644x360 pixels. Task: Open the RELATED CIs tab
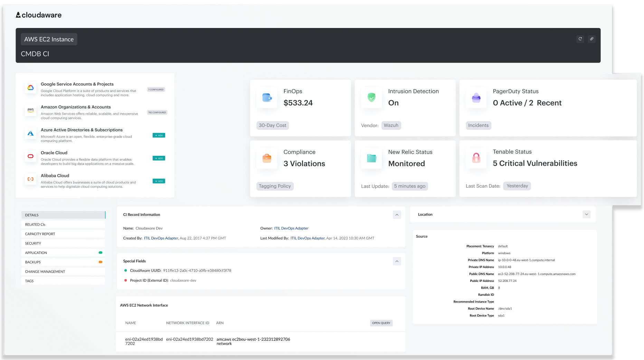click(x=63, y=224)
